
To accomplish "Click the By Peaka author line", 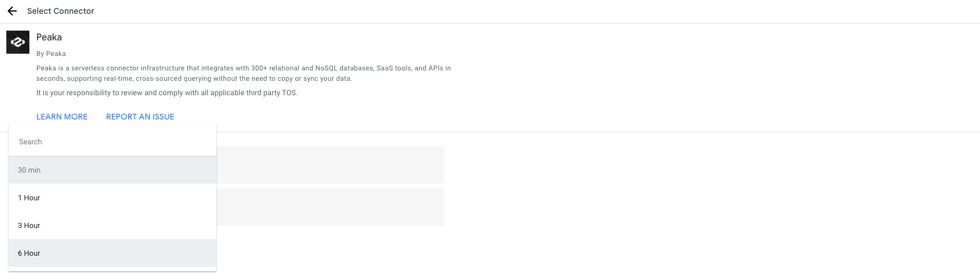I will tap(51, 54).
